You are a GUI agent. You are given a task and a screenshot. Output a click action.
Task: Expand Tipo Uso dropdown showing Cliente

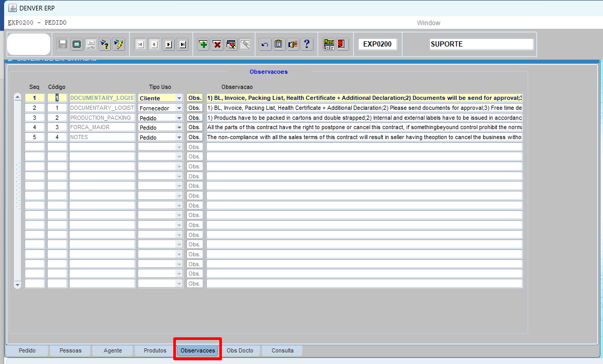pyautogui.click(x=179, y=98)
